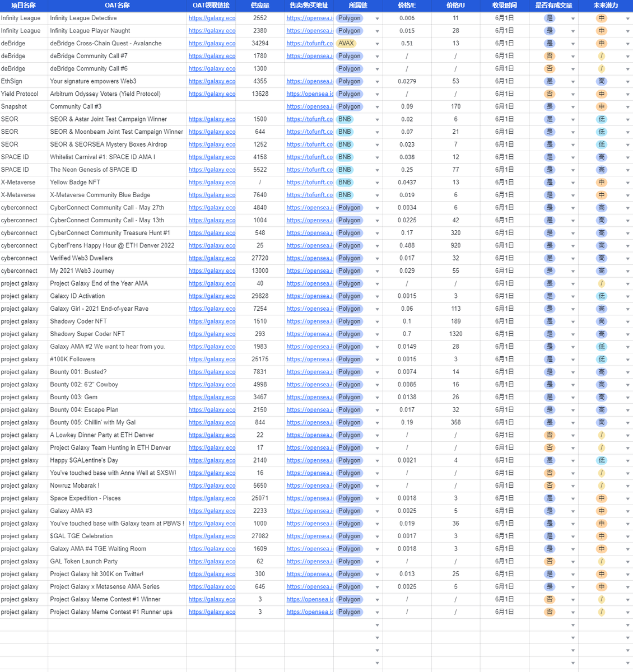Select price/U value 1320
The image size is (633, 672).
pyautogui.click(x=455, y=334)
